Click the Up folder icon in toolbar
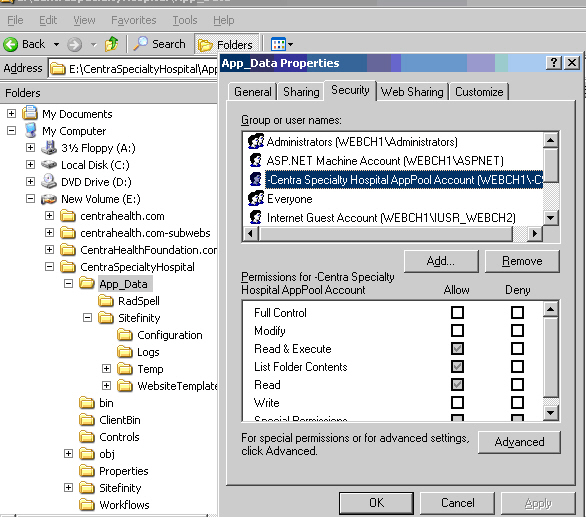The height and width of the screenshot is (517, 586). [111, 44]
